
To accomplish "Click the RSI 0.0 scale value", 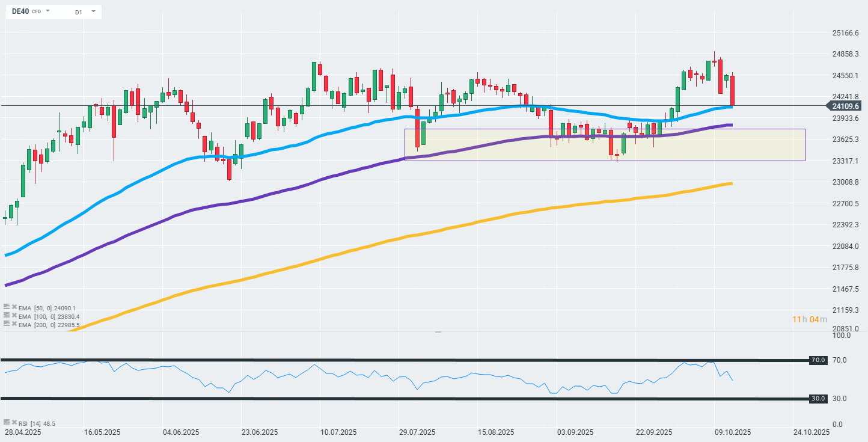I will [837, 425].
